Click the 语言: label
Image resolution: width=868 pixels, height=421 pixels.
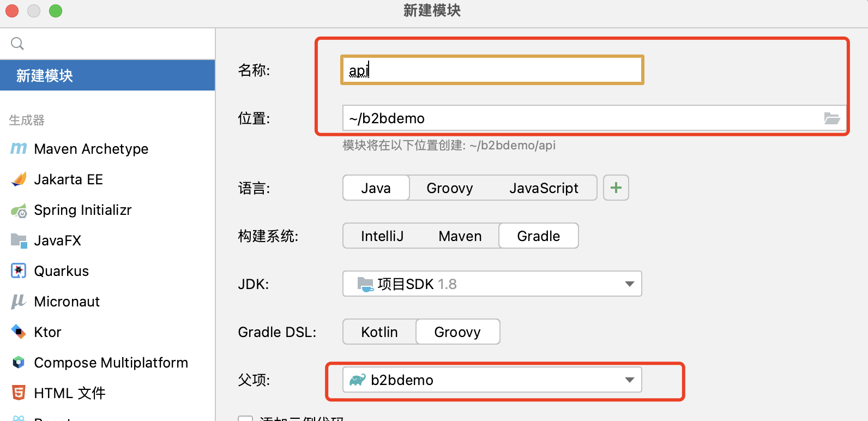click(x=254, y=188)
